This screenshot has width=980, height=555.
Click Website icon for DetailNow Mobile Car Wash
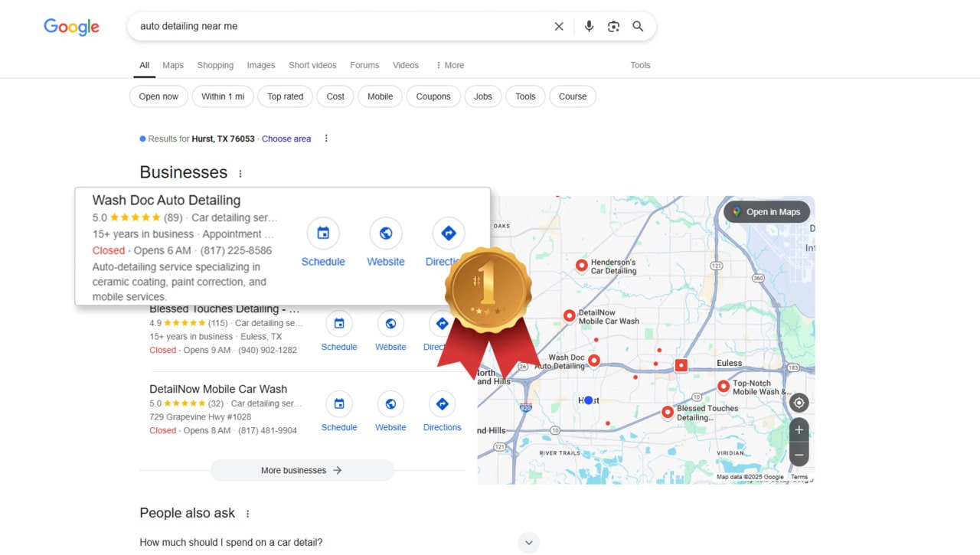point(390,403)
